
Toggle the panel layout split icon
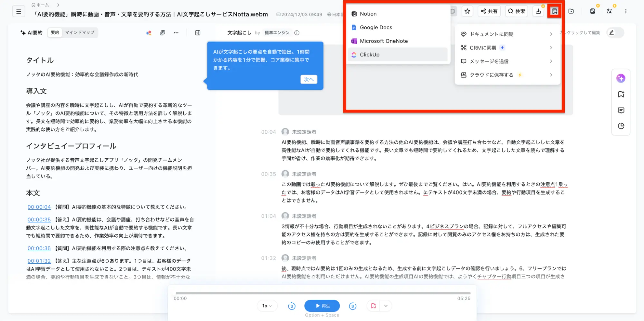[198, 33]
